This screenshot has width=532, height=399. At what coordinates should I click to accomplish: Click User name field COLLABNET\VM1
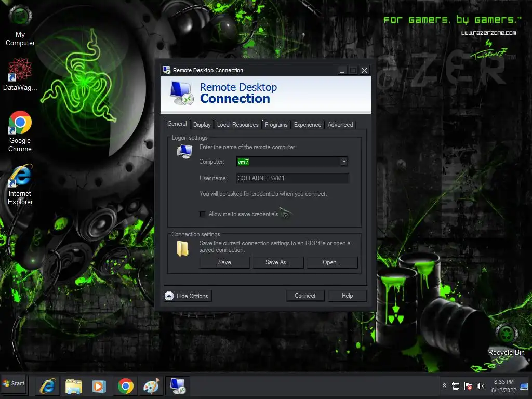tap(292, 178)
